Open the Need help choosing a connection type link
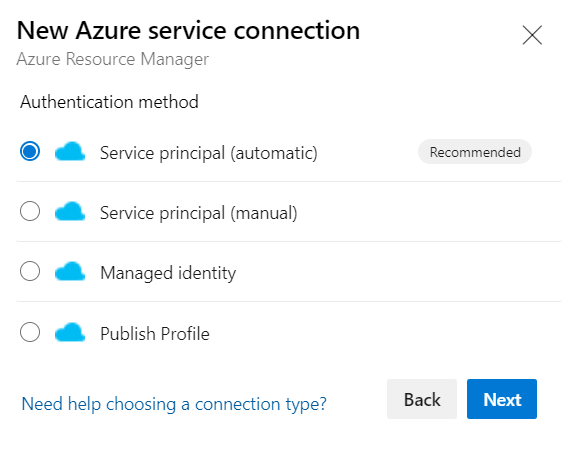The width and height of the screenshot is (569, 465). [x=174, y=404]
